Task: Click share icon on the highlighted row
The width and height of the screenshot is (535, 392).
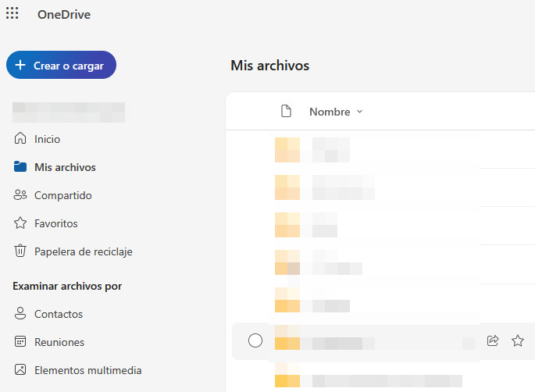Action: click(493, 340)
